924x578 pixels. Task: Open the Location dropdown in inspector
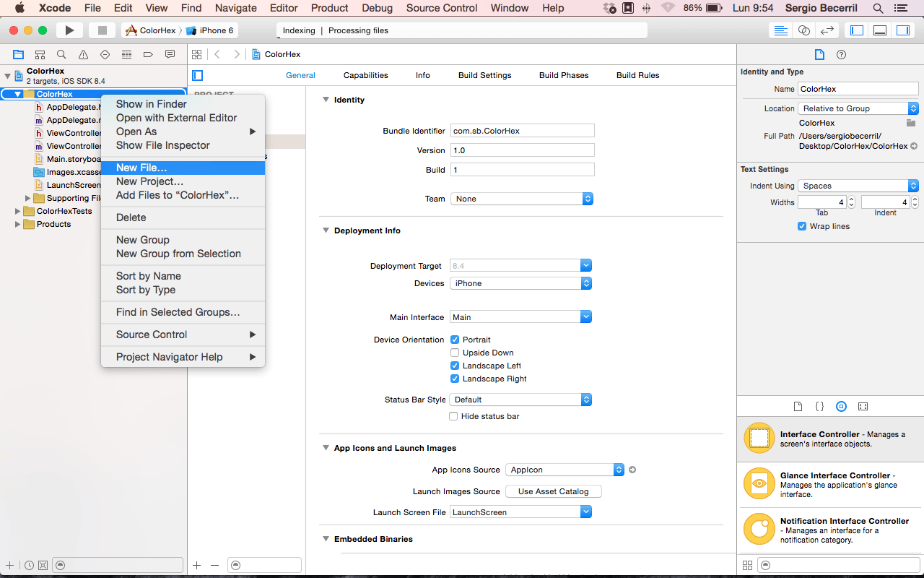coord(858,108)
